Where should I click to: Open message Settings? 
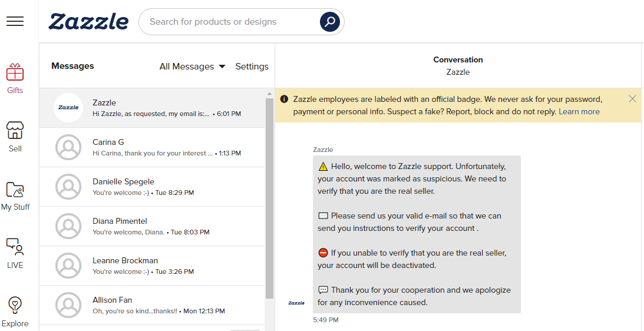[x=252, y=67]
